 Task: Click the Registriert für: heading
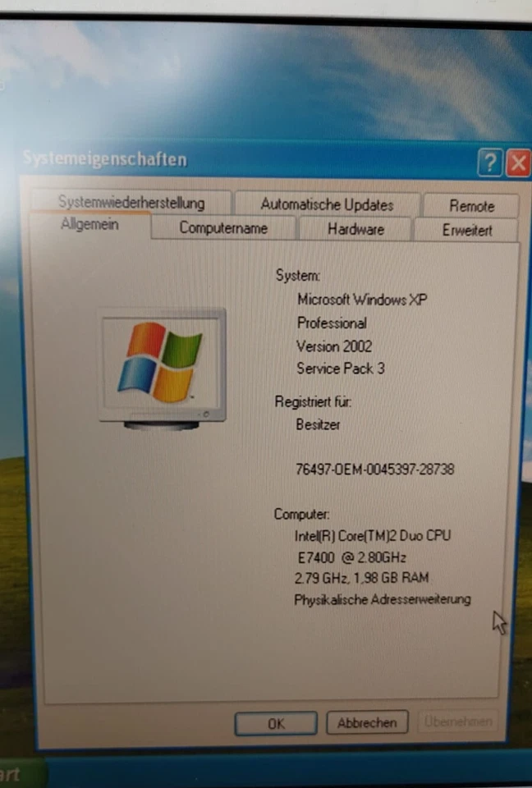[x=313, y=401]
